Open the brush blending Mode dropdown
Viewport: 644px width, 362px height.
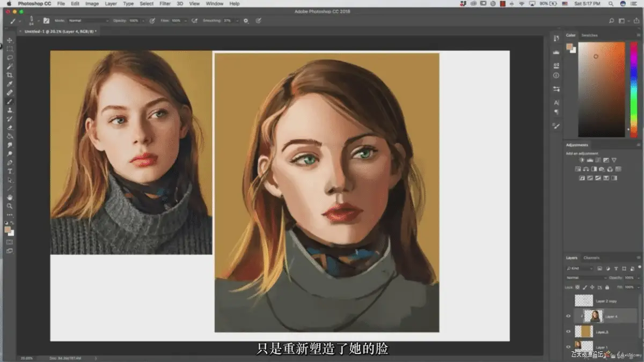89,20
